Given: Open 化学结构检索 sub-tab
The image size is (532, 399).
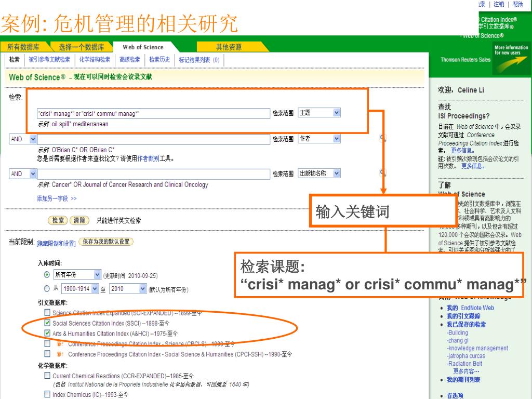Looking at the screenshot, I should [95, 60].
